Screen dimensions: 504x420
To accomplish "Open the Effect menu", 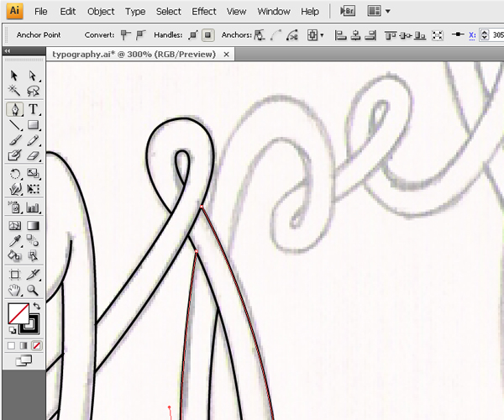I will point(204,12).
